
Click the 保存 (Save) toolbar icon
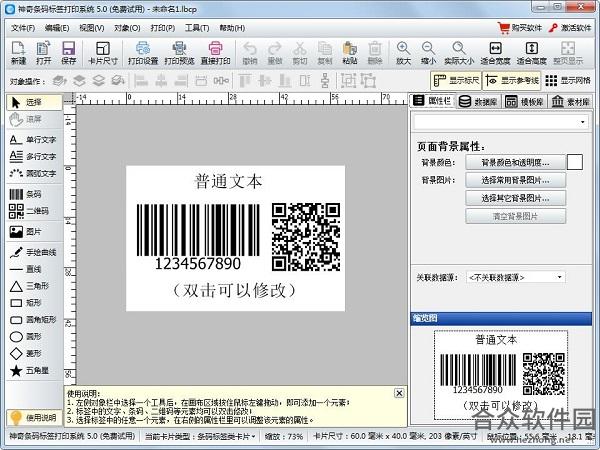[x=68, y=53]
